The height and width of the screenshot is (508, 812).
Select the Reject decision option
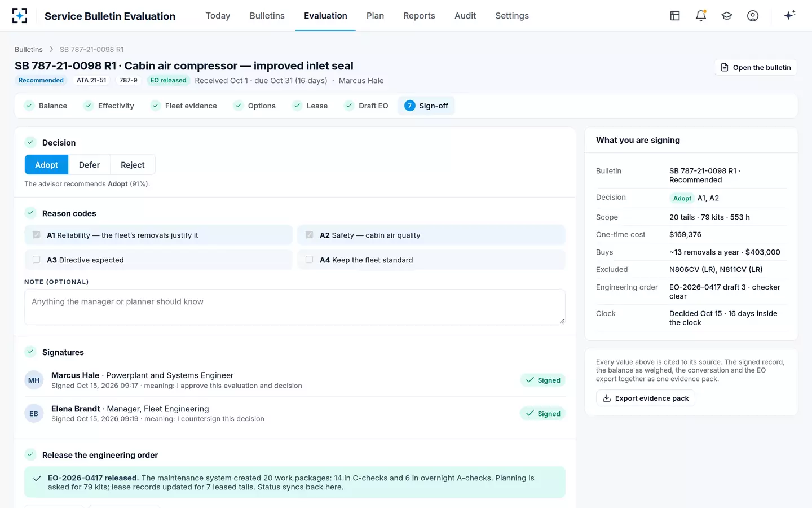[x=133, y=165]
